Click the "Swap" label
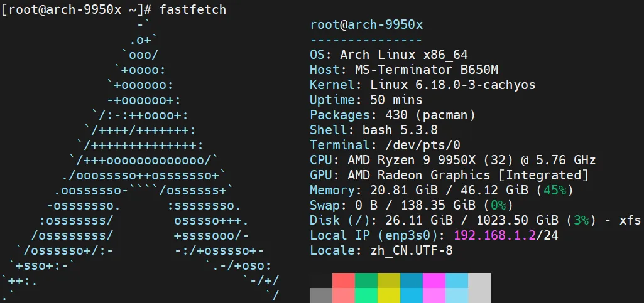Screen dimensions: 644x303 pyautogui.click(x=325, y=206)
